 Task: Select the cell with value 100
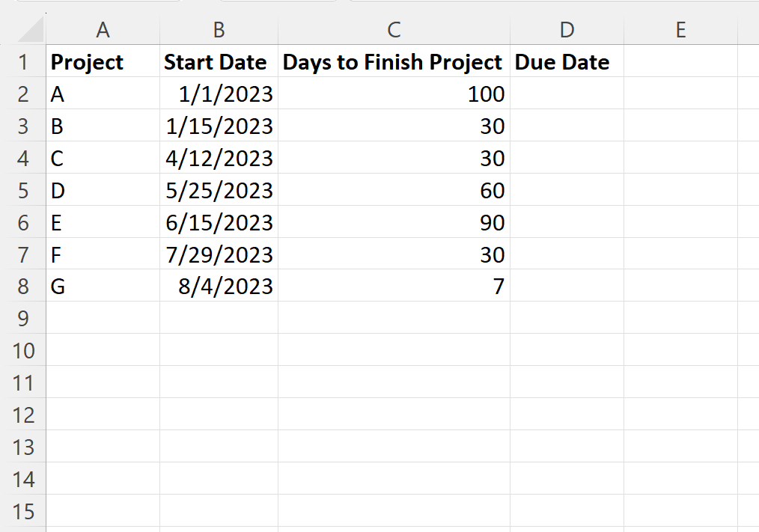tap(393, 94)
